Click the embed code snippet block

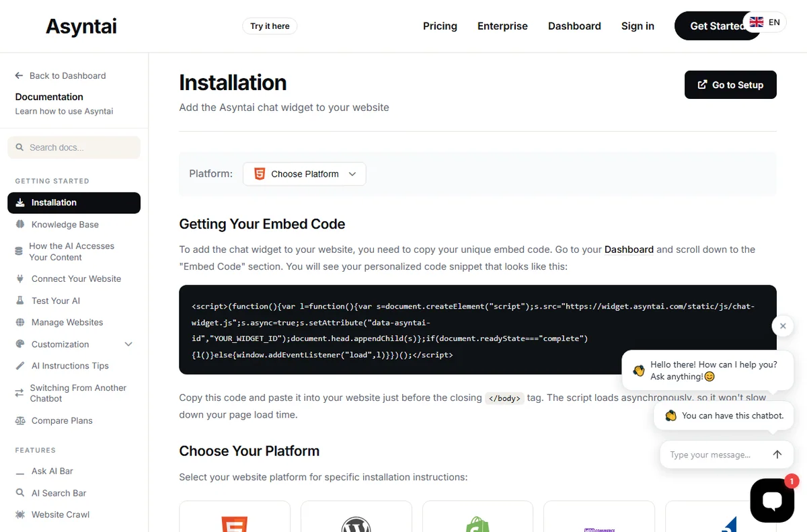[477, 330]
